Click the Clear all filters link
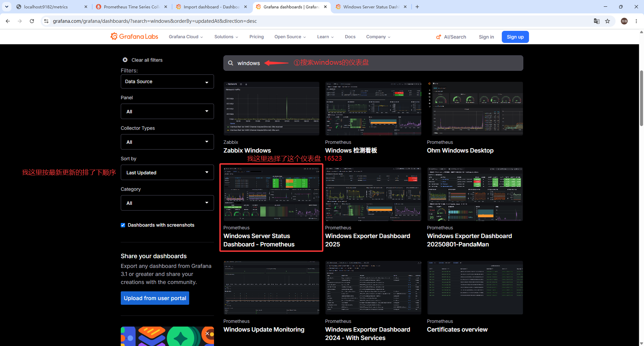 click(147, 60)
